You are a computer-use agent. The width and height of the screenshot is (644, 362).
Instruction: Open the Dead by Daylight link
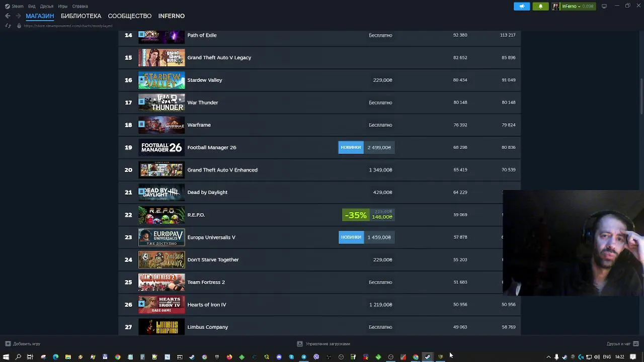[207, 192]
